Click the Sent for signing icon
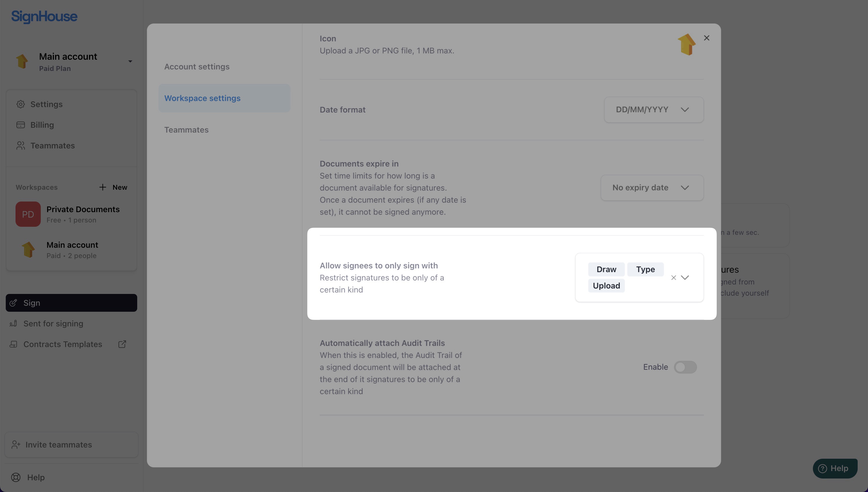This screenshot has height=492, width=868. (13, 324)
